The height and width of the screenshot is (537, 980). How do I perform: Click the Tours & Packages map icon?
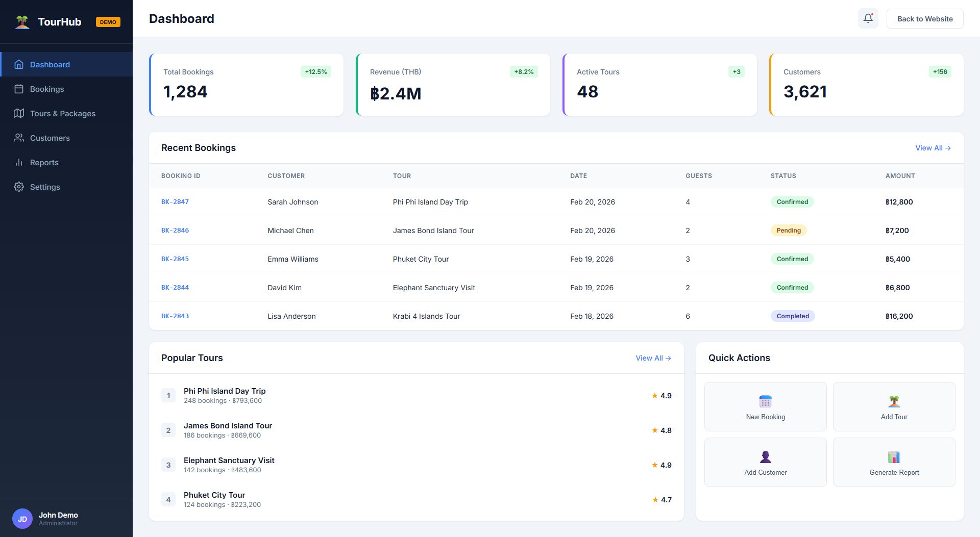19,113
